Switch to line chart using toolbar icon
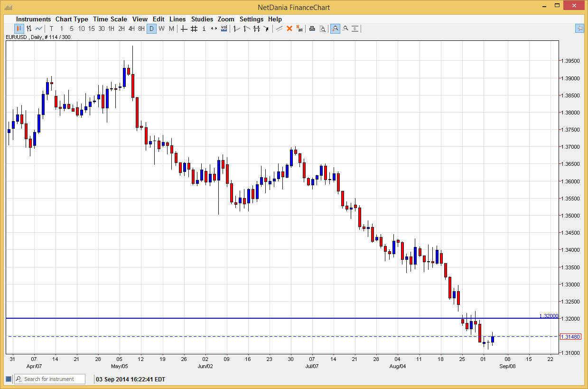 40,28
